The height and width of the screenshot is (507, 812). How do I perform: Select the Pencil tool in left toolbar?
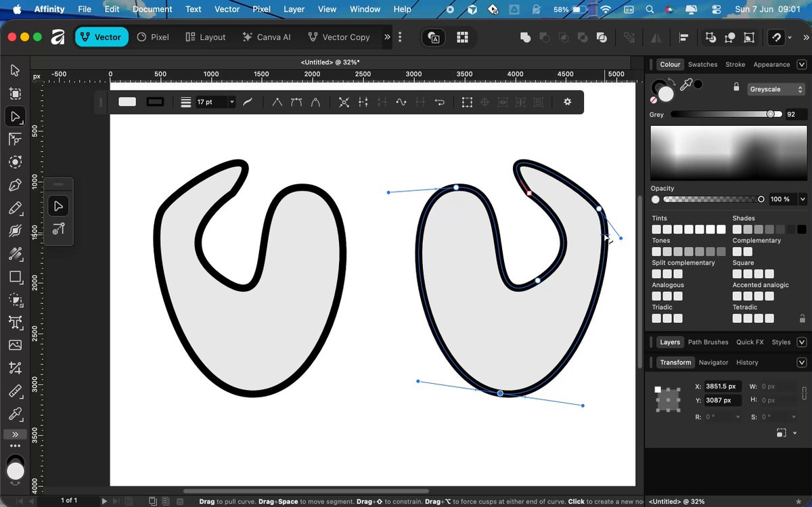click(x=15, y=208)
